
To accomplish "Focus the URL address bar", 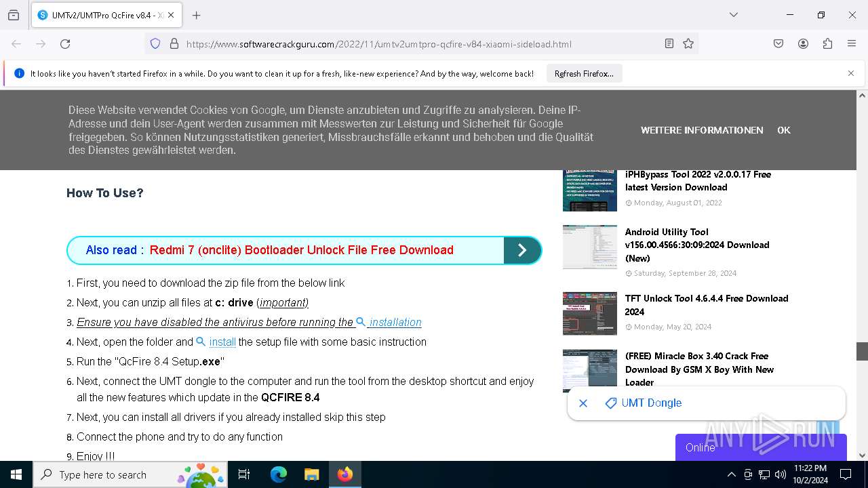I will [420, 44].
